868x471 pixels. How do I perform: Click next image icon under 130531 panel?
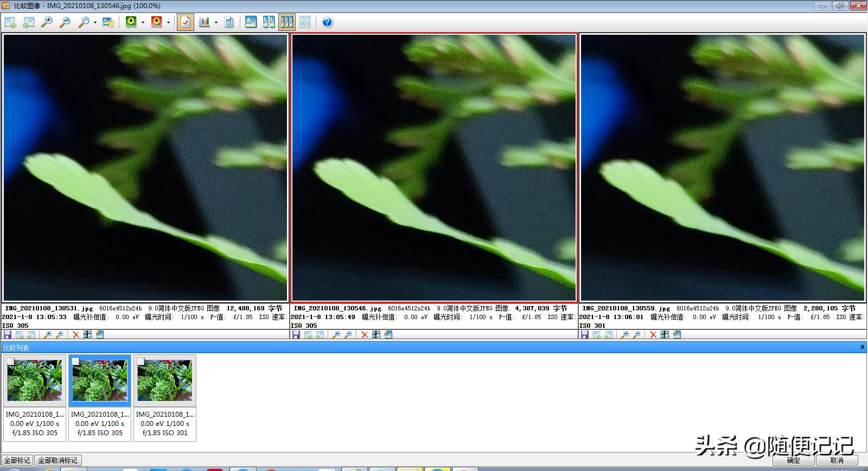(x=31, y=335)
